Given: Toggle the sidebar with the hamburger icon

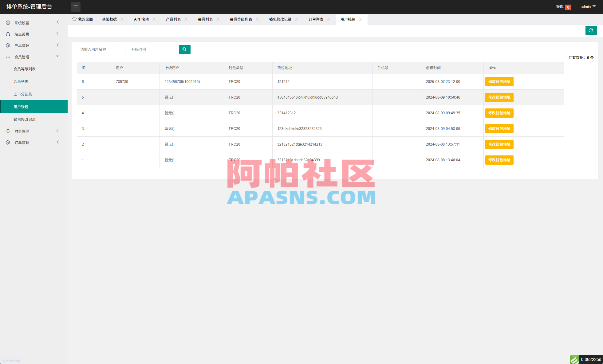Looking at the screenshot, I should (76, 7).
